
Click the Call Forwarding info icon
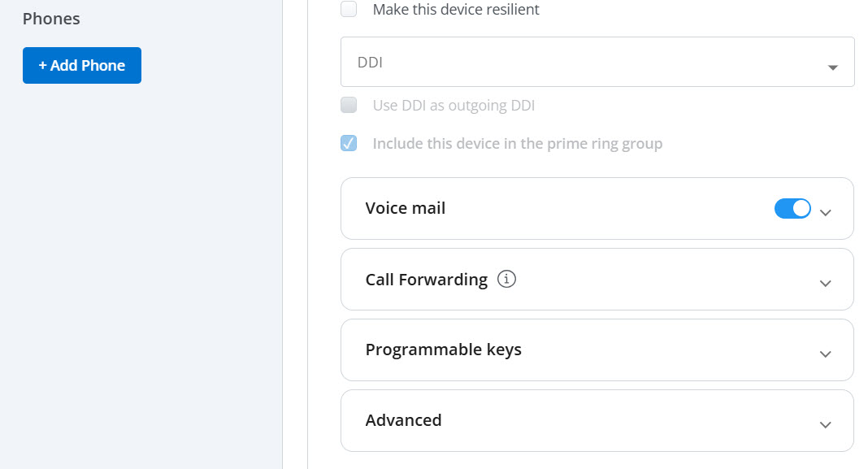[x=506, y=279]
